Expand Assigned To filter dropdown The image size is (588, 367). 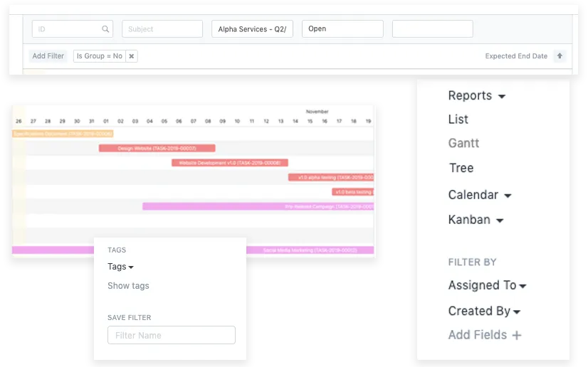(487, 285)
